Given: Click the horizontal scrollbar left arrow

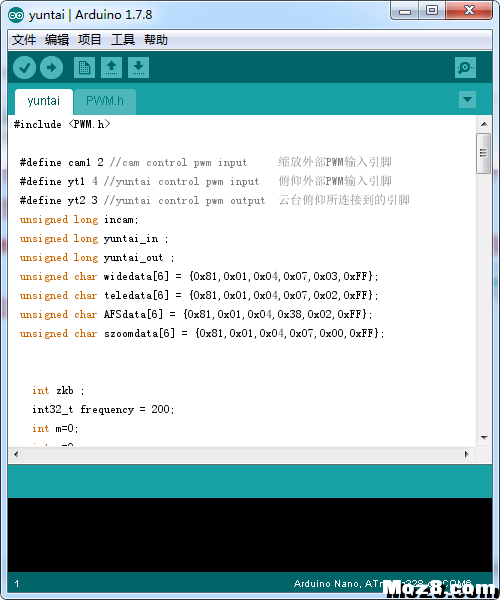Looking at the screenshot, I should (x=16, y=454).
